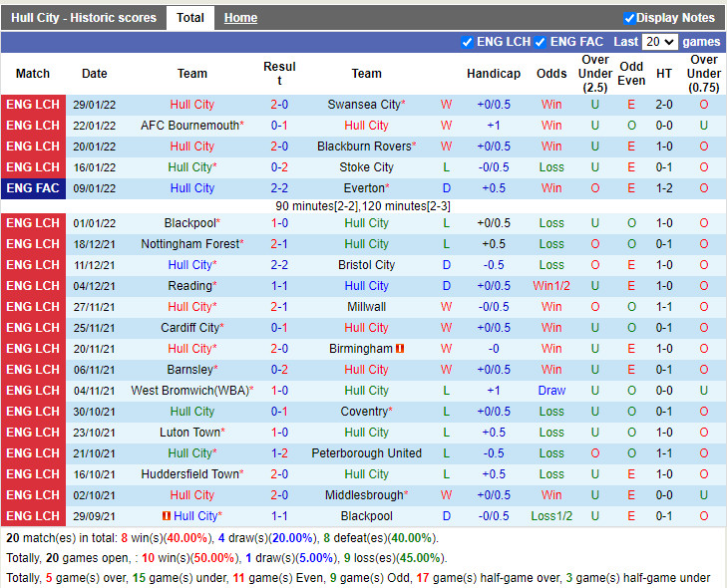Click the Everton team link
The width and height of the screenshot is (727, 588).
363,188
